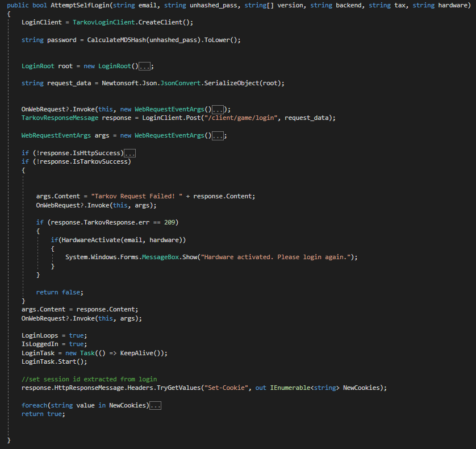The width and height of the screenshot is (476, 449).
Task: Click the LoginTask.Start() line
Action: [x=54, y=361]
